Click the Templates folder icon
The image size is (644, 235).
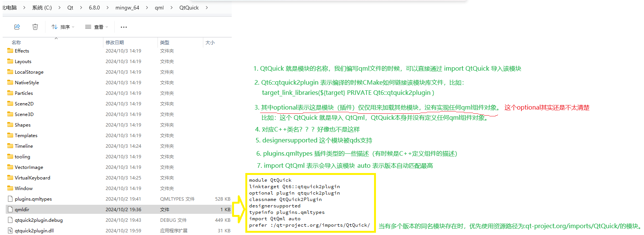pyautogui.click(x=10, y=135)
